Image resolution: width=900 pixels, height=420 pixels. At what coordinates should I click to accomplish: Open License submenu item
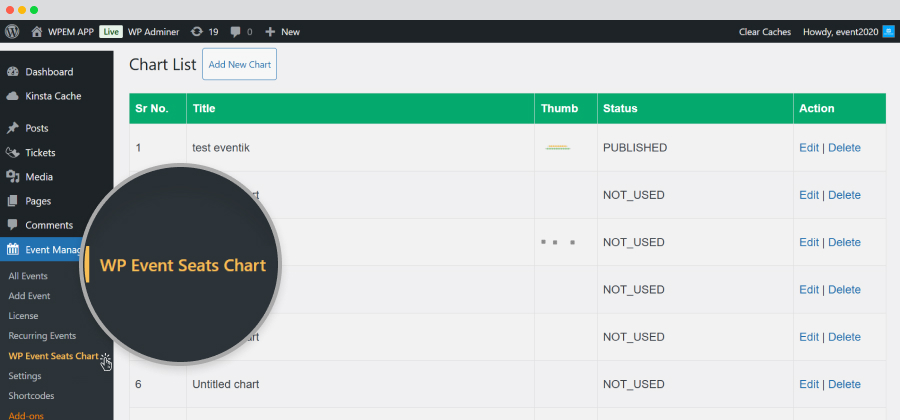pos(24,316)
